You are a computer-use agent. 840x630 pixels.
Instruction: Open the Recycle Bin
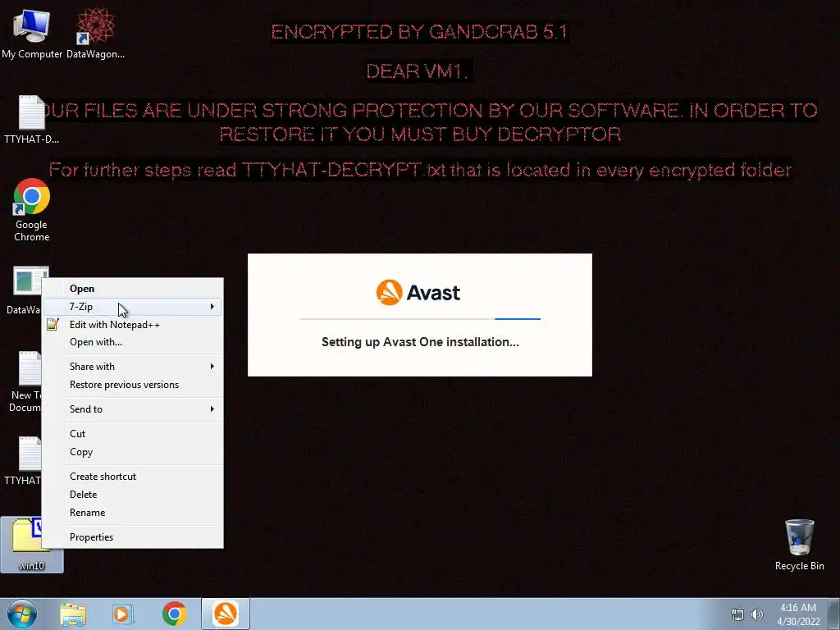point(799,545)
